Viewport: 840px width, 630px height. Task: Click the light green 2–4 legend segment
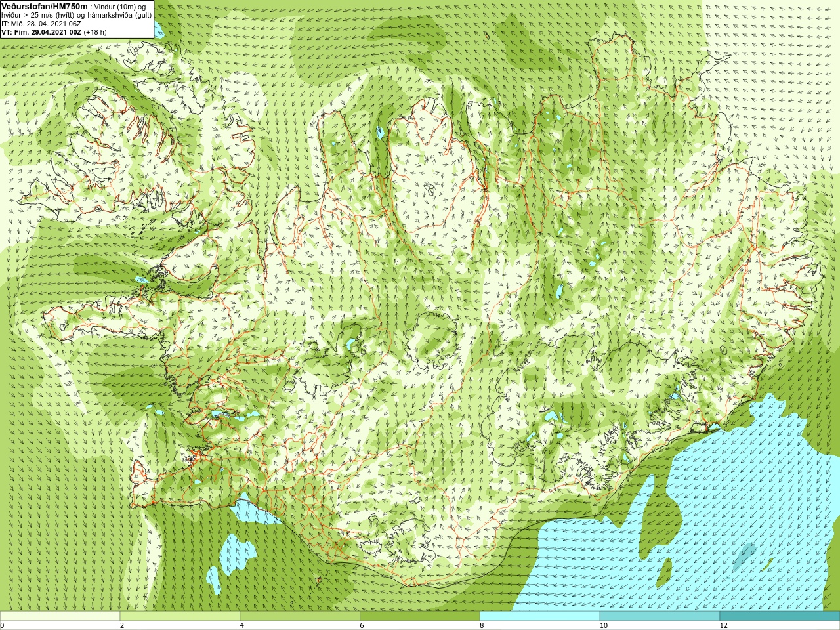click(x=180, y=616)
